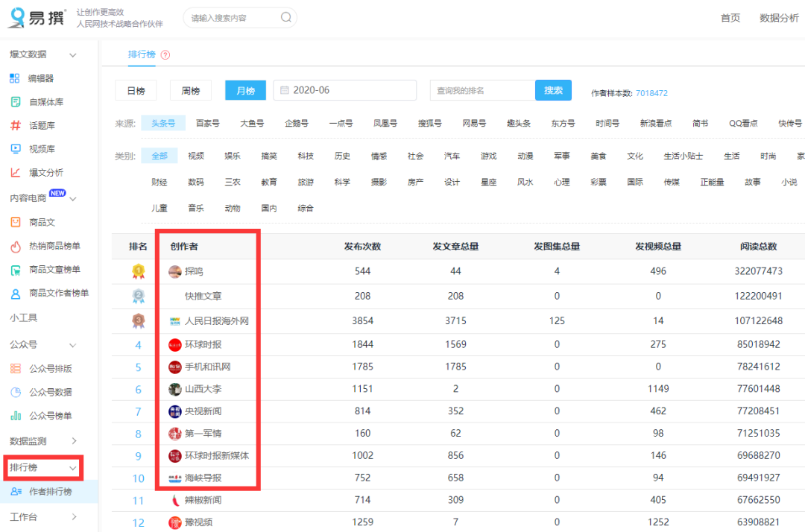The width and height of the screenshot is (805, 532).
Task: Open 商品文 sidebar icon
Action: pyautogui.click(x=16, y=222)
